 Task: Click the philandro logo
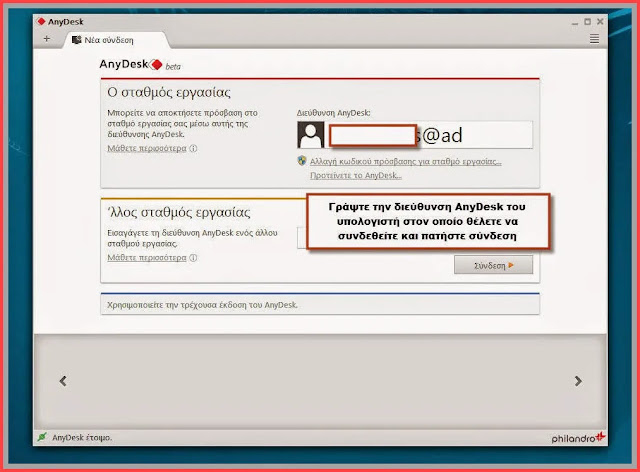click(x=578, y=438)
